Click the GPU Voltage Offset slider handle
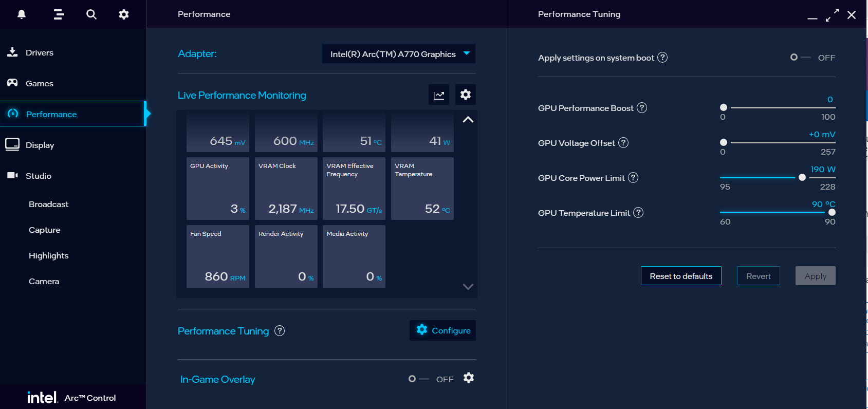 724,142
